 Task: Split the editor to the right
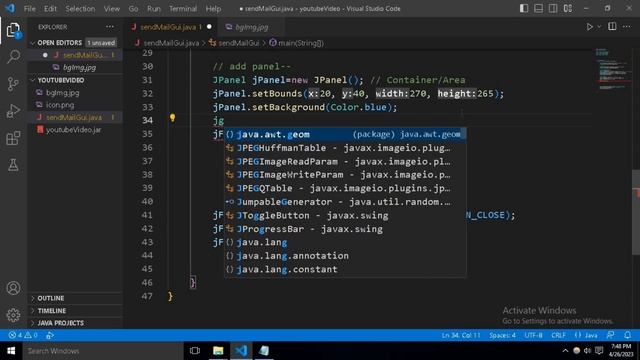click(x=612, y=27)
